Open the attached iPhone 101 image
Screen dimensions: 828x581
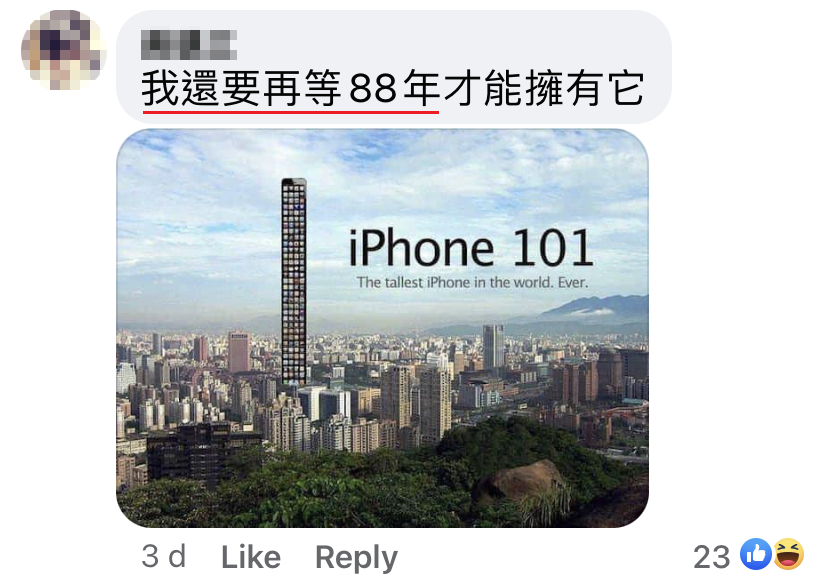click(x=382, y=328)
